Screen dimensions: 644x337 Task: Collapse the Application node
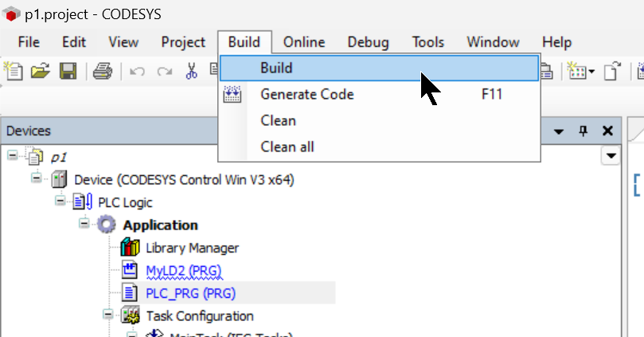coord(84,223)
